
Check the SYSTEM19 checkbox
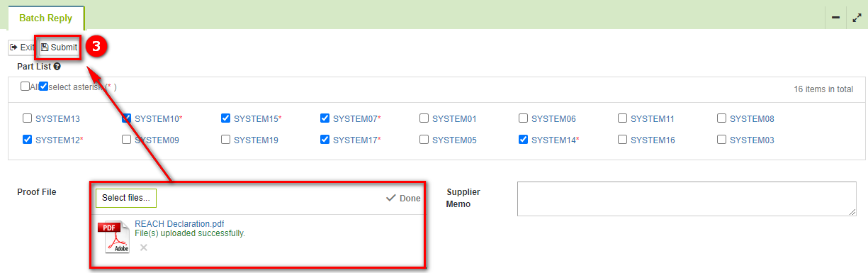225,140
